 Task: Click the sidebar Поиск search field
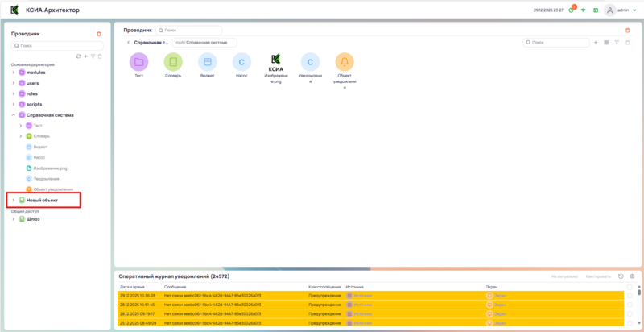coord(56,46)
